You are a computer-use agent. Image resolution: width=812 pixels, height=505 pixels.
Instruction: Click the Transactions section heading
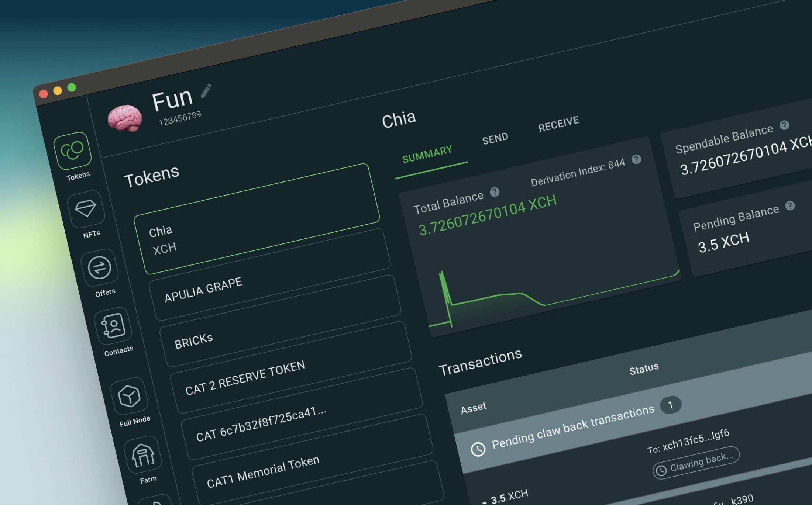[x=480, y=362]
